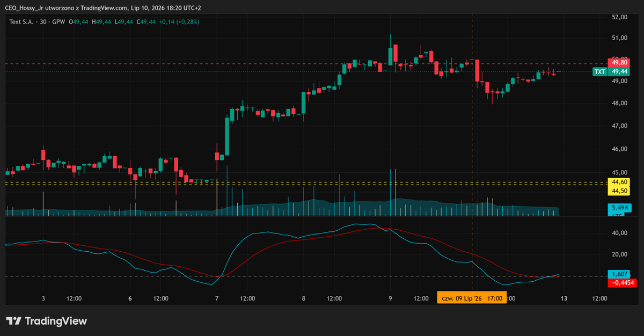This screenshot has height=336, width=644.
Task: Click day 3 on the time axis
Action: pos(43,298)
